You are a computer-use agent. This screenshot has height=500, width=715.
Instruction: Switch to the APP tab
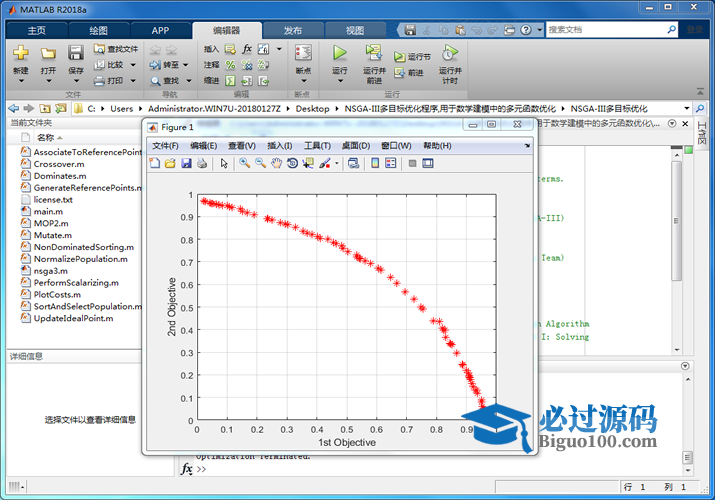(x=161, y=31)
